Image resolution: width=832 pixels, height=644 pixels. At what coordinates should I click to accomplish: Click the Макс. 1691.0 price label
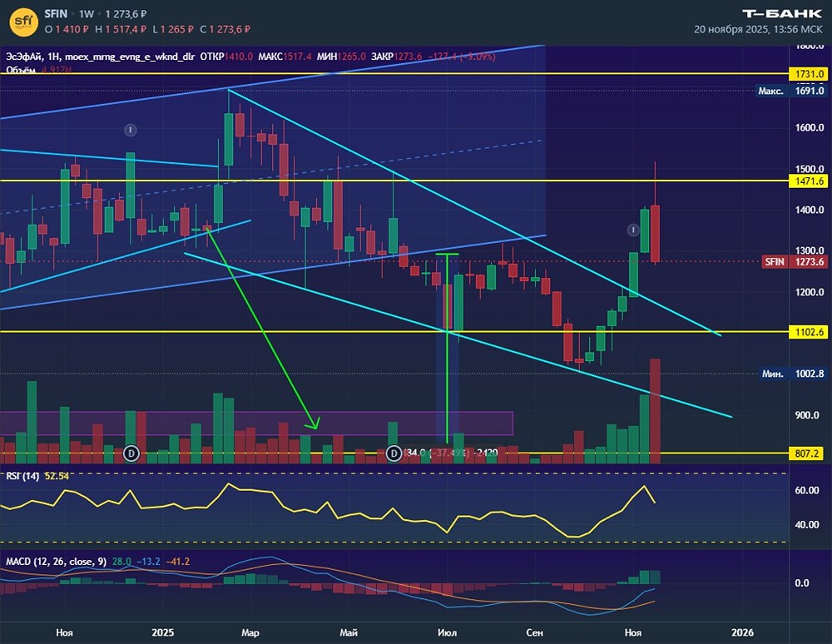791,91
